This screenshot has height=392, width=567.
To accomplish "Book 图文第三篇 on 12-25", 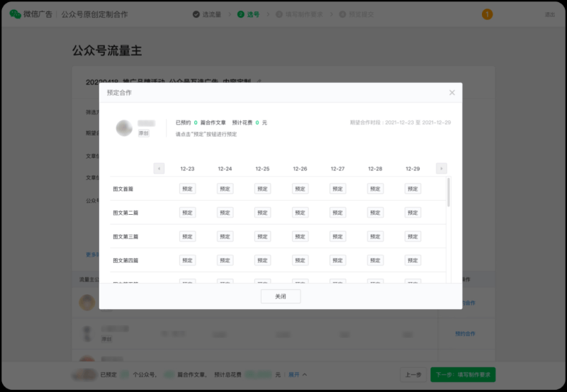I will (262, 237).
